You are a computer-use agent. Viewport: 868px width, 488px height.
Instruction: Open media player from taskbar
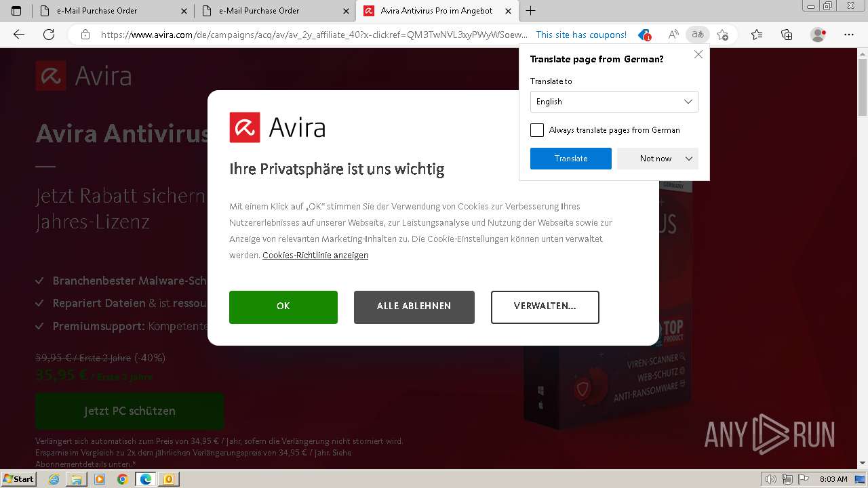coord(100,479)
